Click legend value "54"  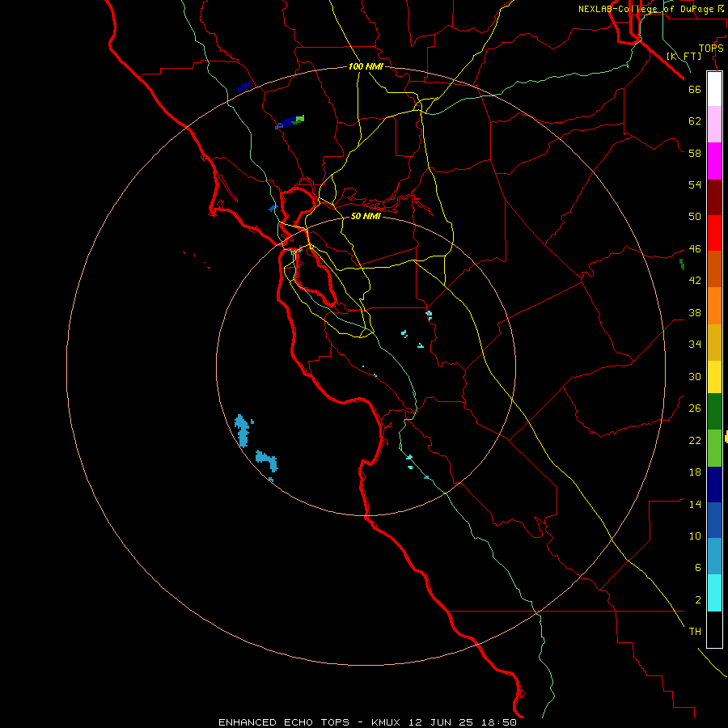(x=695, y=184)
